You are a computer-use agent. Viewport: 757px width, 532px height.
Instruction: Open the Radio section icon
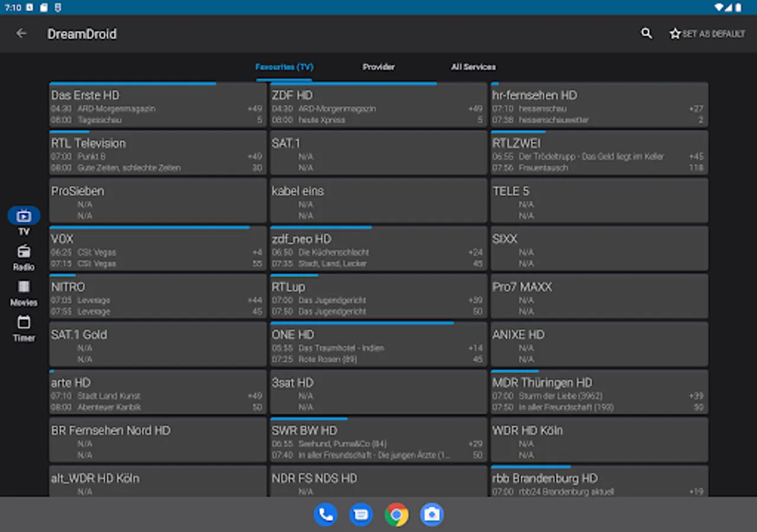[24, 251]
